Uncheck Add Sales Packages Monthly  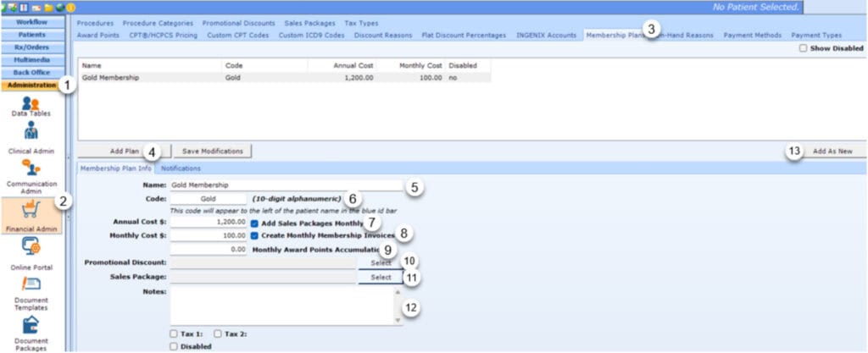255,223
